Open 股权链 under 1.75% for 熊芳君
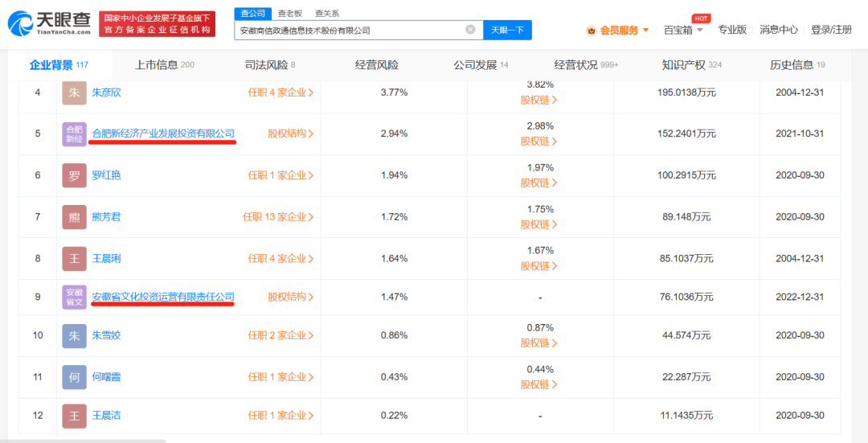Viewport: 868px width, 443px height. click(539, 224)
